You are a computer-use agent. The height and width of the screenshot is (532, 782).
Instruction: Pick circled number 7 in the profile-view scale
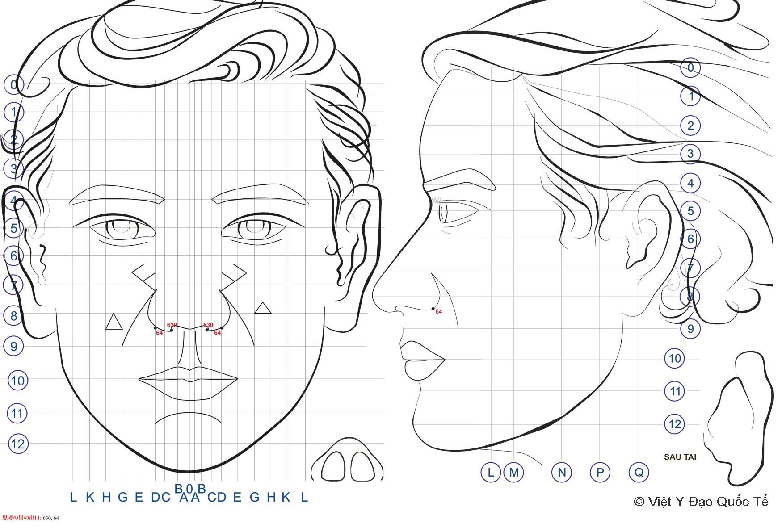(x=690, y=268)
